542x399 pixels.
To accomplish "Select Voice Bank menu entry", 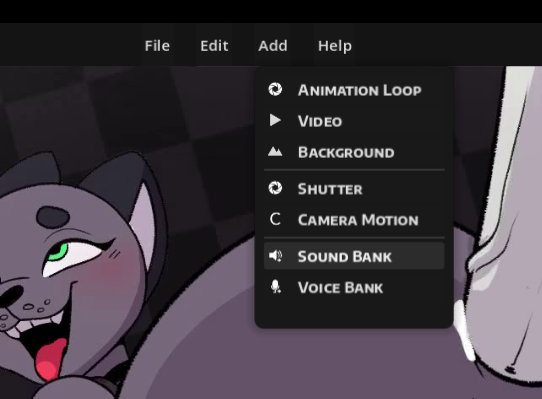I will tap(354, 287).
